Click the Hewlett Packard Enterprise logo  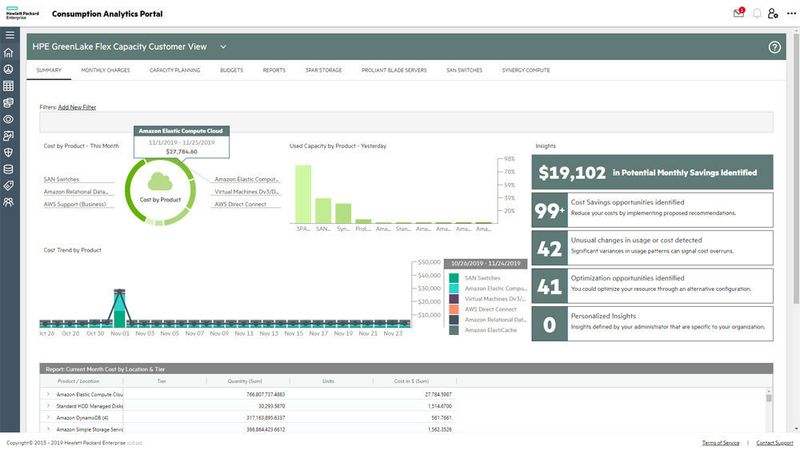[22, 14]
